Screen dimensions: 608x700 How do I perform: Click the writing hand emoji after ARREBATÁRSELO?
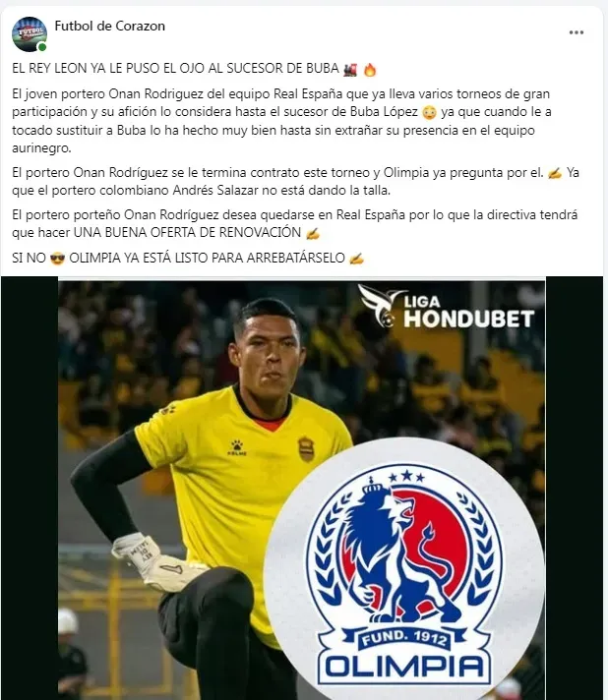[356, 258]
